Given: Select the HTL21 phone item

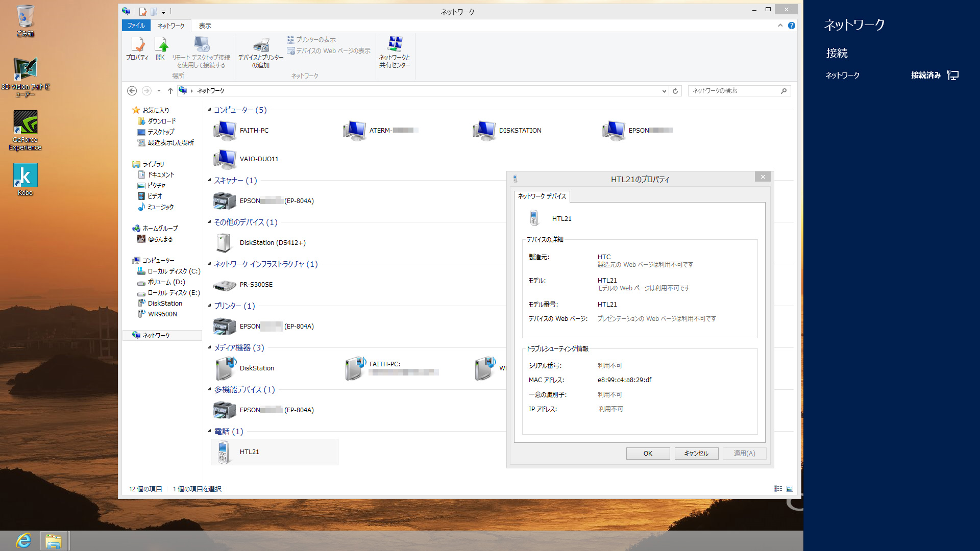Looking at the screenshot, I should tap(275, 452).
